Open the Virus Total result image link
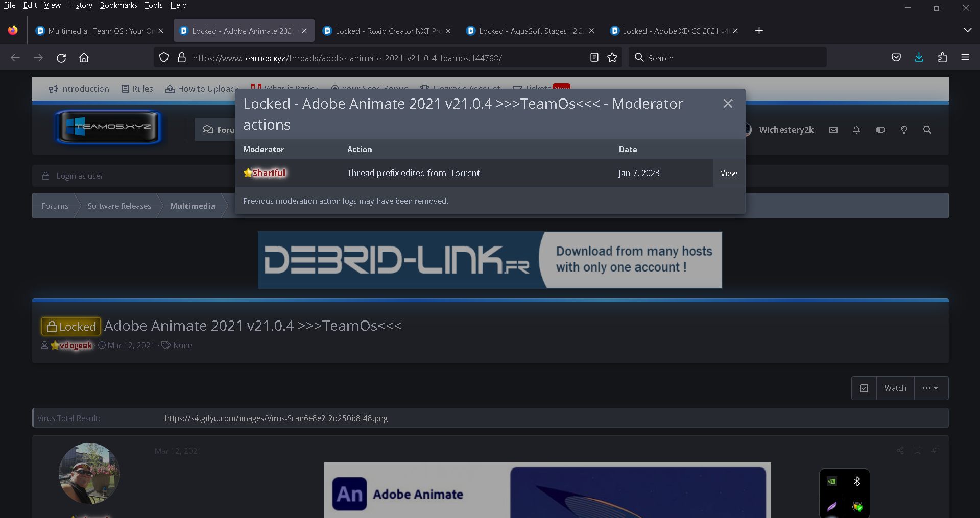The width and height of the screenshot is (980, 518). (276, 418)
